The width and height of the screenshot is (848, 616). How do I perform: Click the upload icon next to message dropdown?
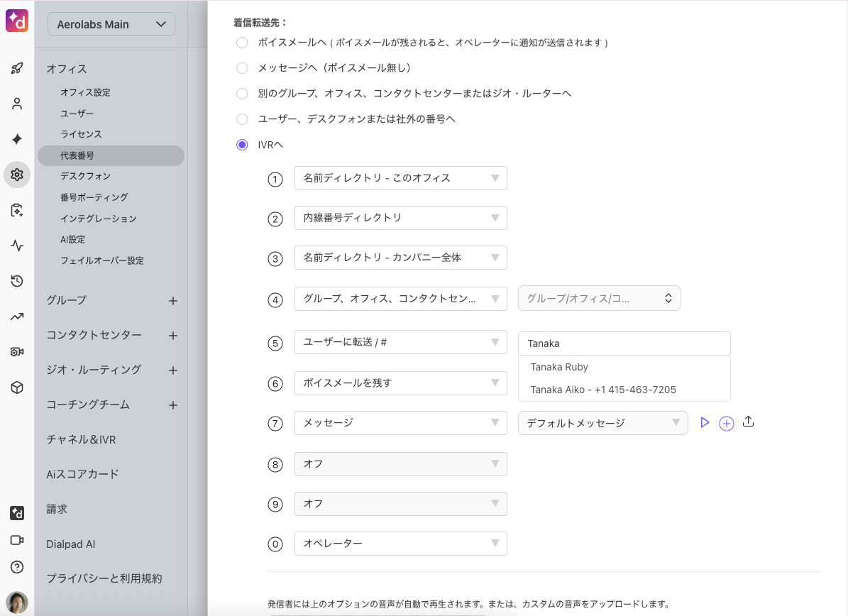pos(748,422)
